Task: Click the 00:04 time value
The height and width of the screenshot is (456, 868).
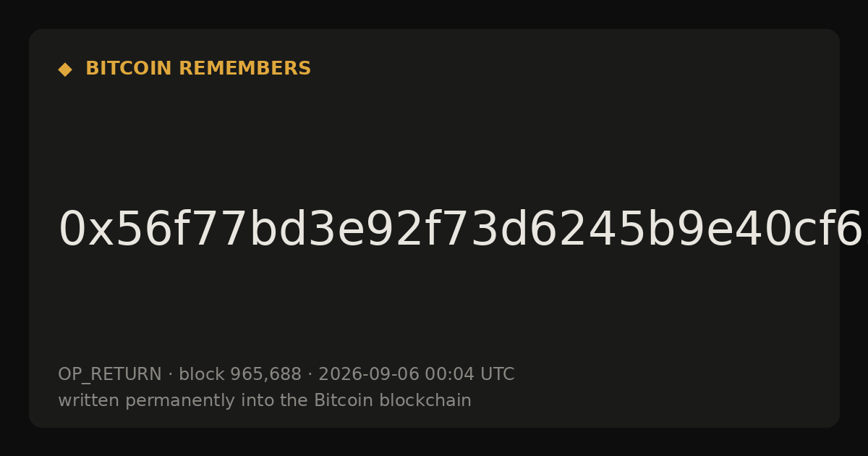Action: click(x=450, y=375)
